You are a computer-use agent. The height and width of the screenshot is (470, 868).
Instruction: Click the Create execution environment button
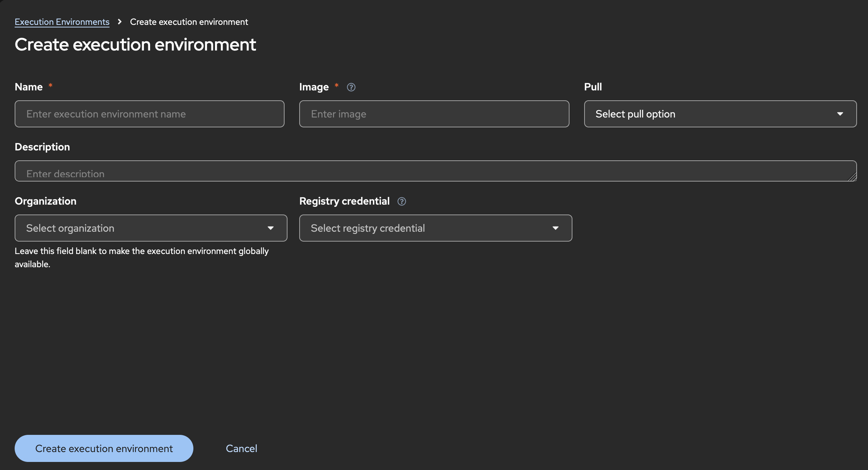tap(104, 448)
